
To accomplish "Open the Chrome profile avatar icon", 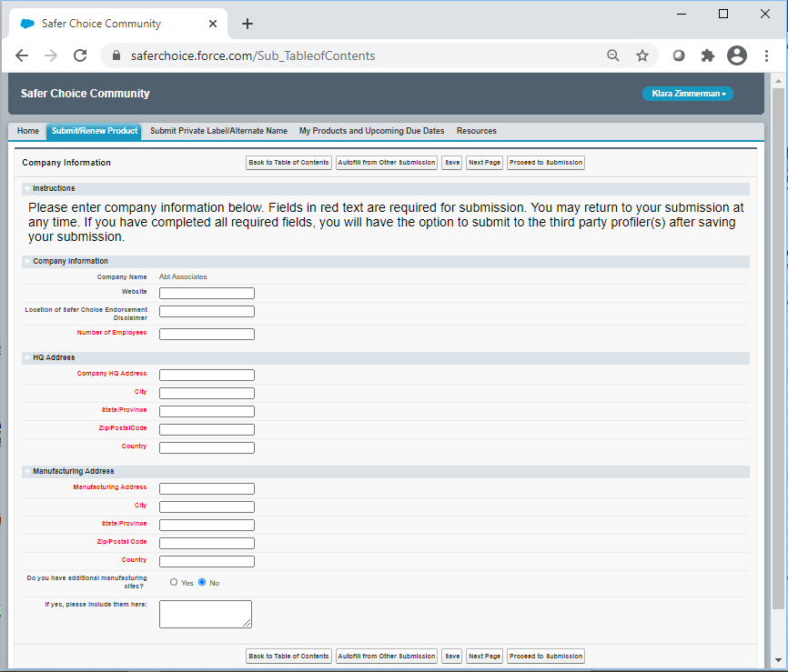I will (x=737, y=55).
